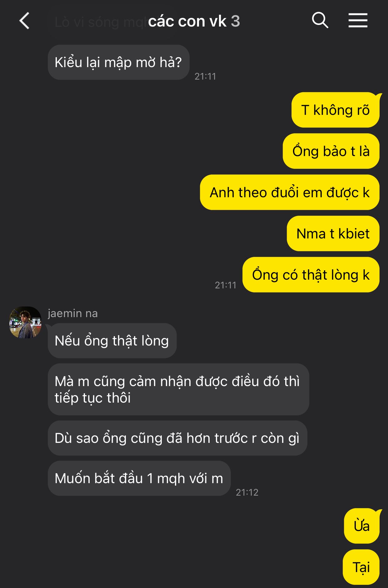This screenshot has height=588, width=388.
Task: Select the "Ổng bảo t là" message
Action: pos(331,151)
